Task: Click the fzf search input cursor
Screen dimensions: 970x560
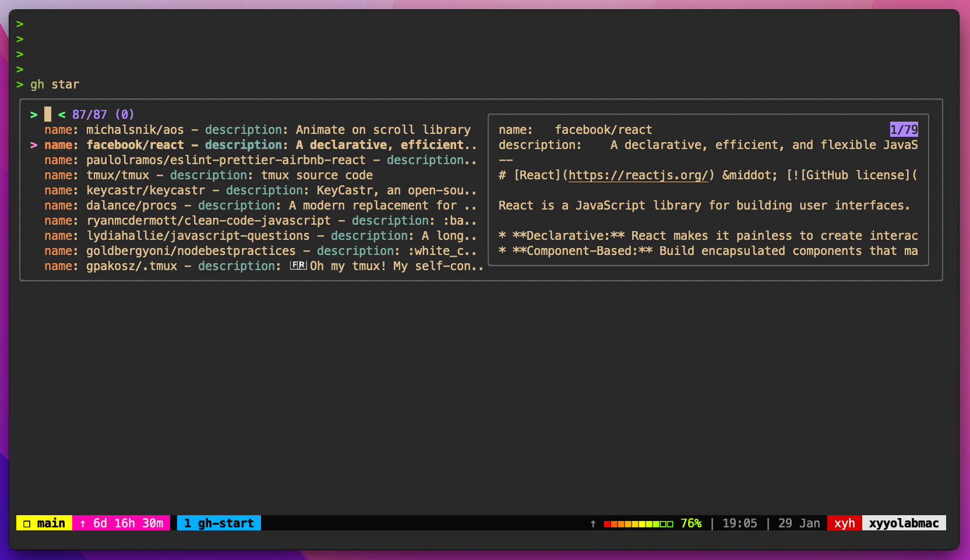Action: click(x=48, y=114)
